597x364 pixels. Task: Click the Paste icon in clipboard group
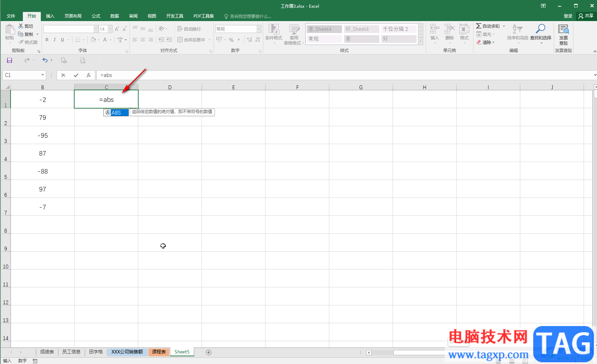pyautogui.click(x=9, y=30)
